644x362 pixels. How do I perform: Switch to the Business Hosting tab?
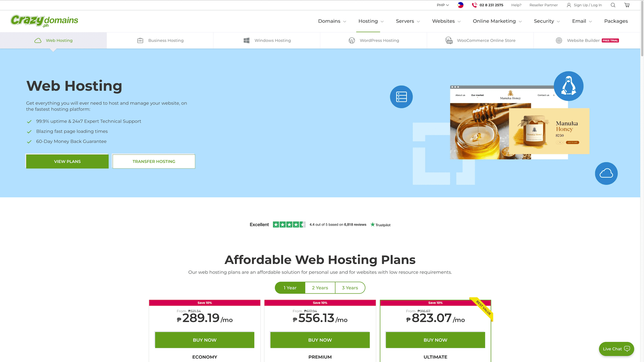(x=160, y=41)
